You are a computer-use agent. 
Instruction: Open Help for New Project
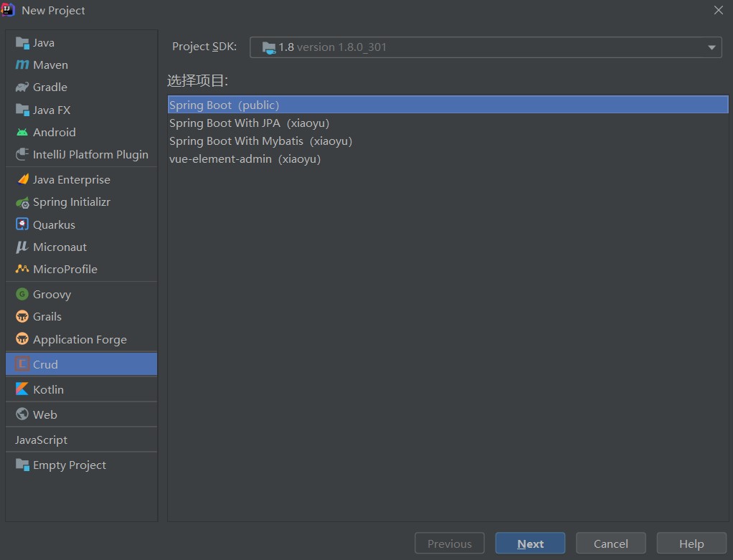(691, 544)
